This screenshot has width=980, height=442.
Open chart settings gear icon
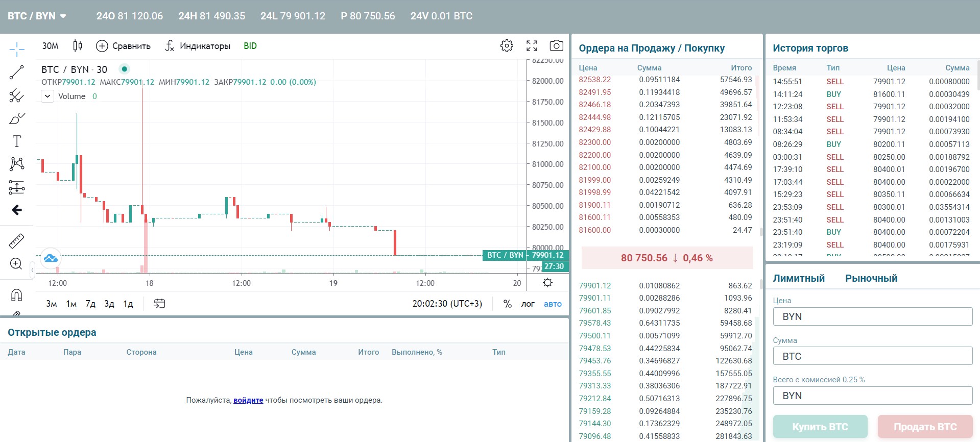(507, 46)
